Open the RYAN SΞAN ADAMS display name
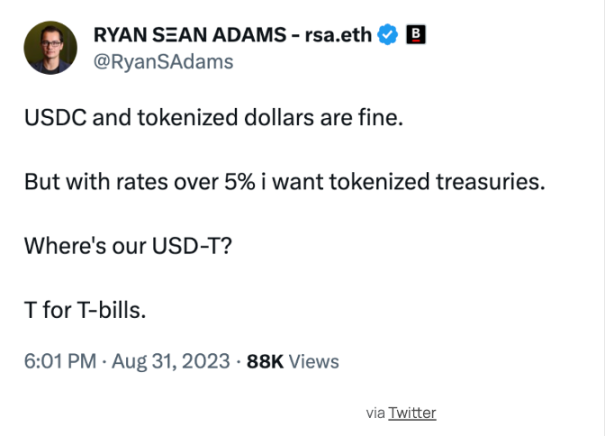Image resolution: width=605 pixels, height=436 pixels. tap(190, 35)
